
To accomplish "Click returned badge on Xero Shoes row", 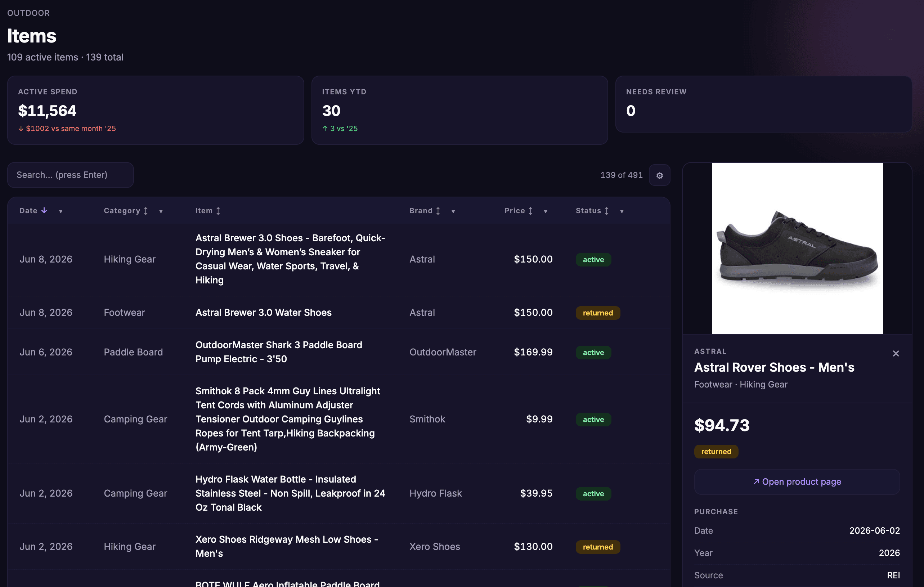I will pos(597,547).
